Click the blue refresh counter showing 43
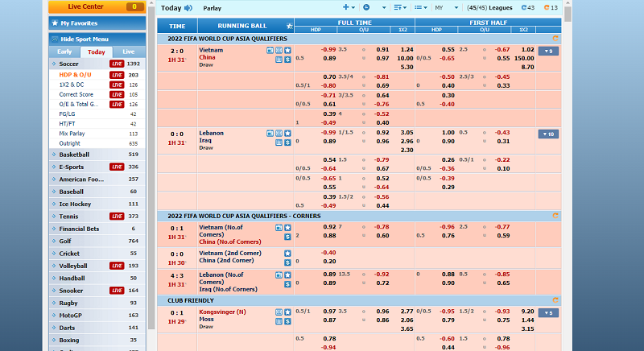The image size is (644, 351). tap(527, 8)
